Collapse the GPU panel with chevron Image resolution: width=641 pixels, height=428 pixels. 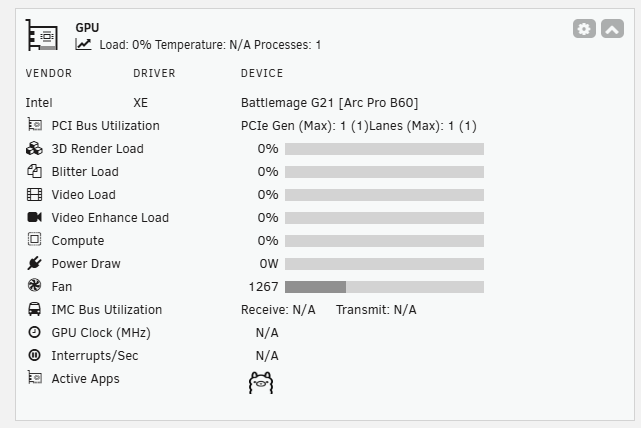tap(612, 29)
